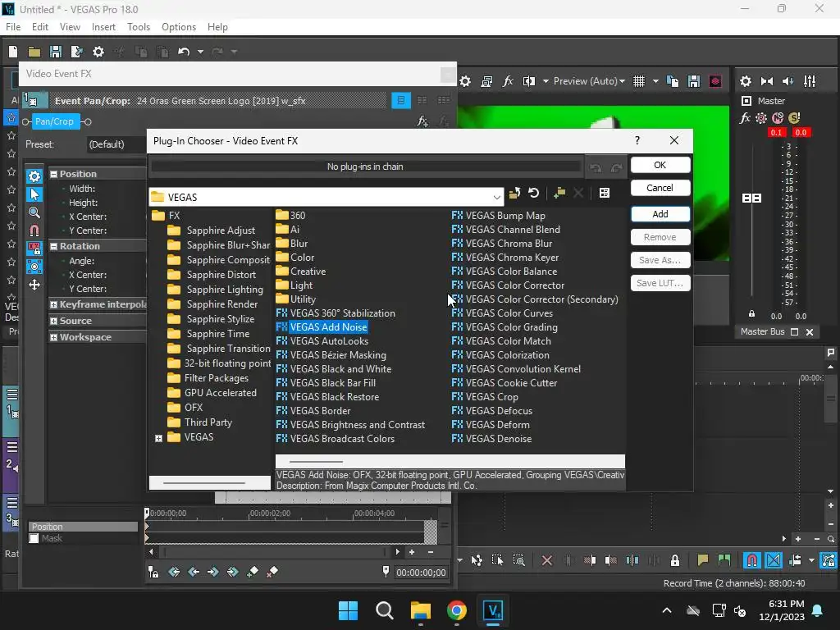Screen dimensions: 840x630
Task: Adjust the Master volume fader
Action: (751, 199)
